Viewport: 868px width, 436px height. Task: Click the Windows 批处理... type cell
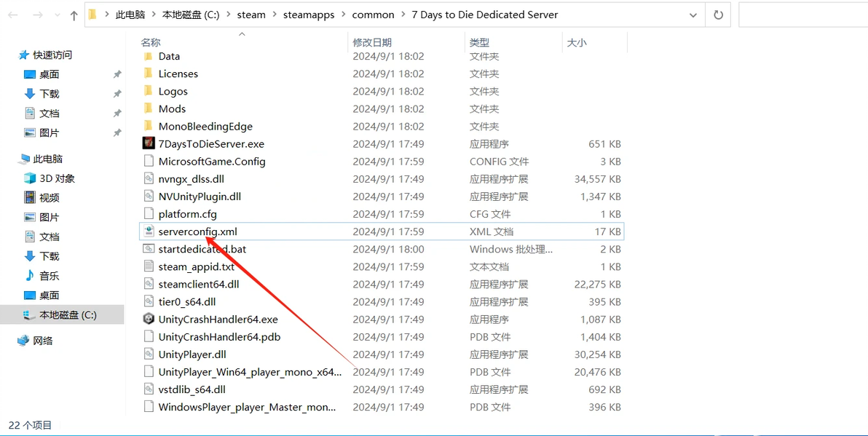coord(511,249)
